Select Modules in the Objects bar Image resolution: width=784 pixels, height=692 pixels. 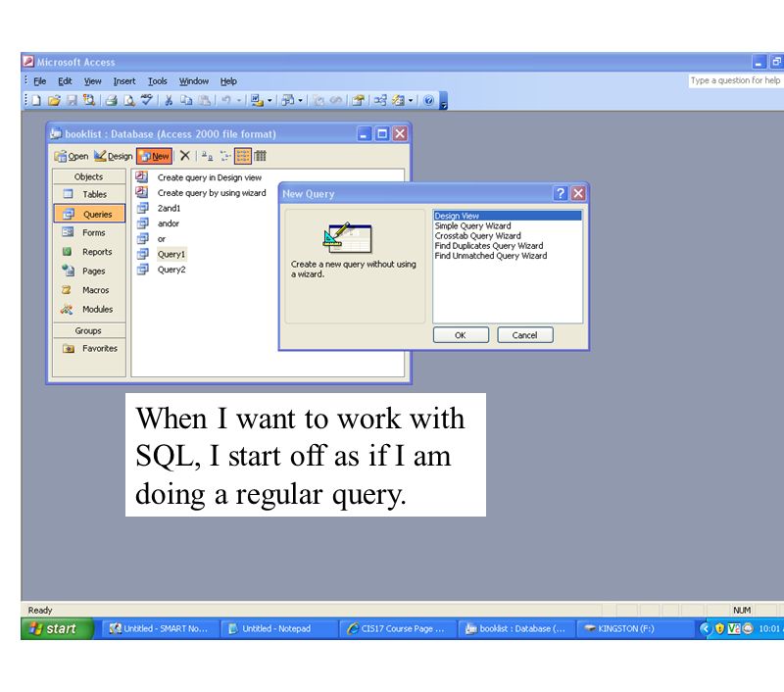click(x=88, y=309)
